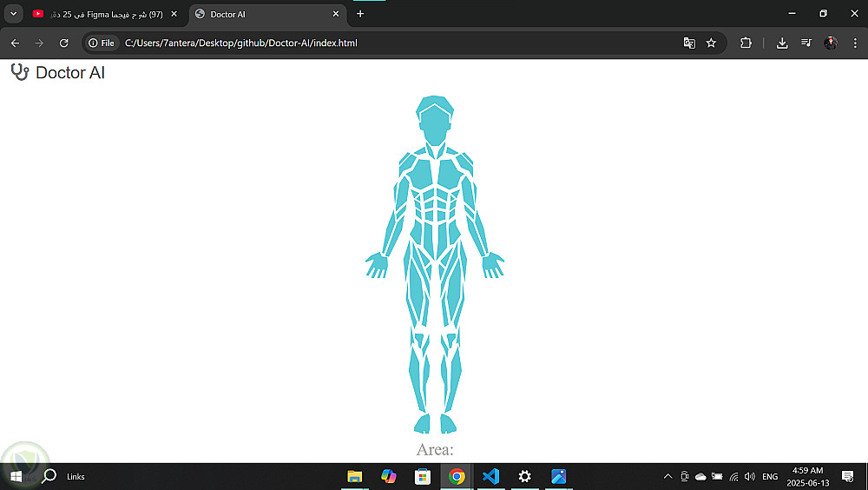Open the clock showing 4:59 AM
The image size is (868, 490).
[807, 477]
